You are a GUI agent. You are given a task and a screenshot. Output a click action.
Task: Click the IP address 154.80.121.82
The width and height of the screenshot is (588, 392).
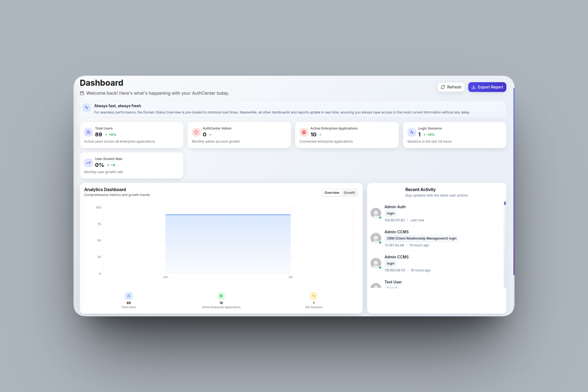(x=394, y=220)
